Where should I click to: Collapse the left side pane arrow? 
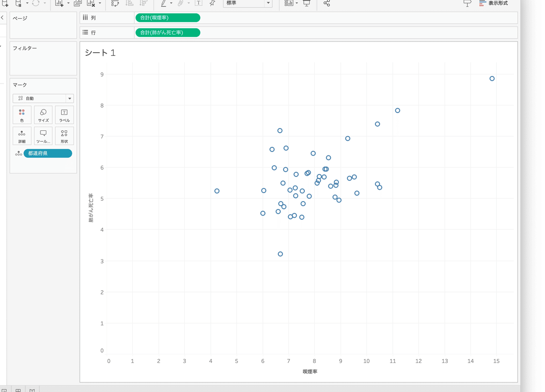[2, 18]
